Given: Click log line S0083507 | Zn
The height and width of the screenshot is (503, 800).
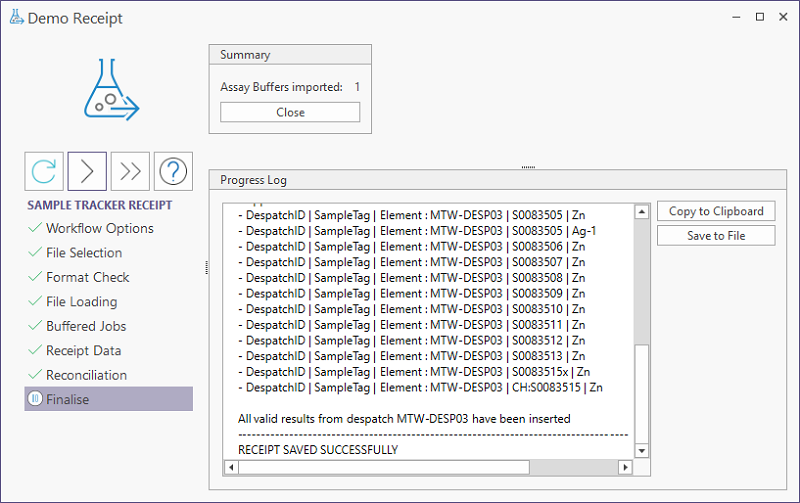Looking at the screenshot, I should [x=411, y=262].
